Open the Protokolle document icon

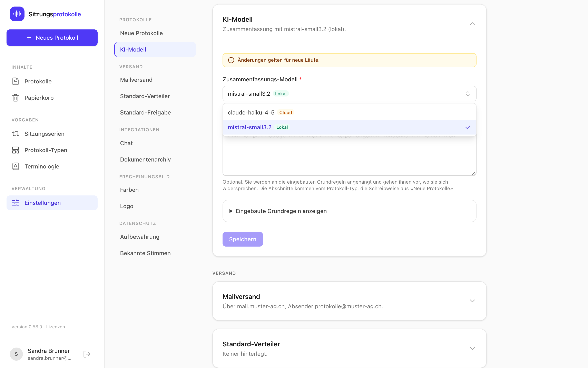tap(16, 81)
